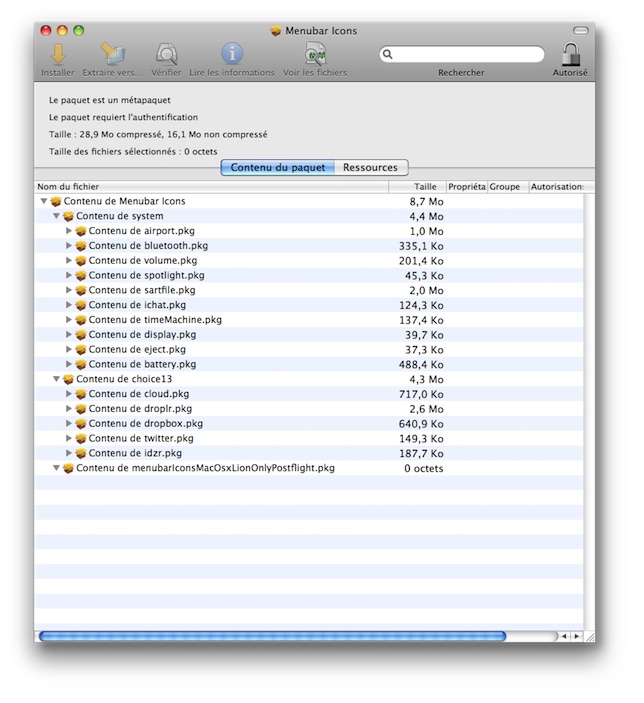Collapse menubarIconsMacOsxLionOnlyPostflight.pkg row

(x=56, y=468)
